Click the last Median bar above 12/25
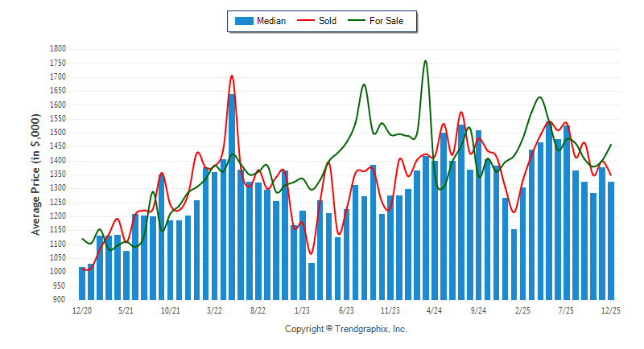644x349 pixels. (611, 240)
